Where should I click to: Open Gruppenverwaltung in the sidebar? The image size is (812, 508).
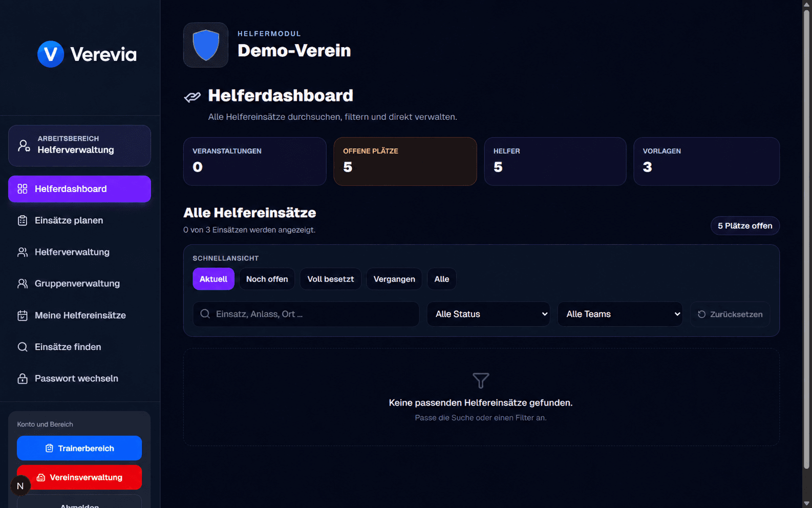[79, 284]
